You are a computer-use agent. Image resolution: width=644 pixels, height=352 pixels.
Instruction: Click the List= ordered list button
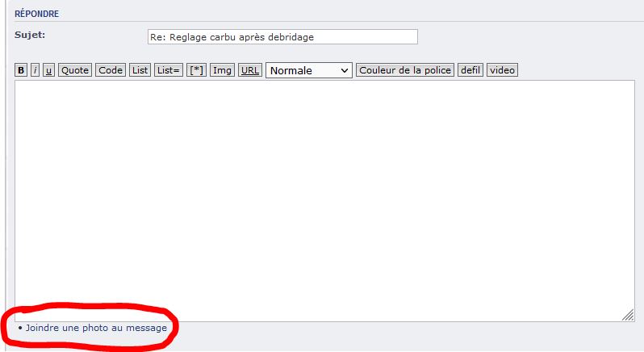(x=169, y=70)
